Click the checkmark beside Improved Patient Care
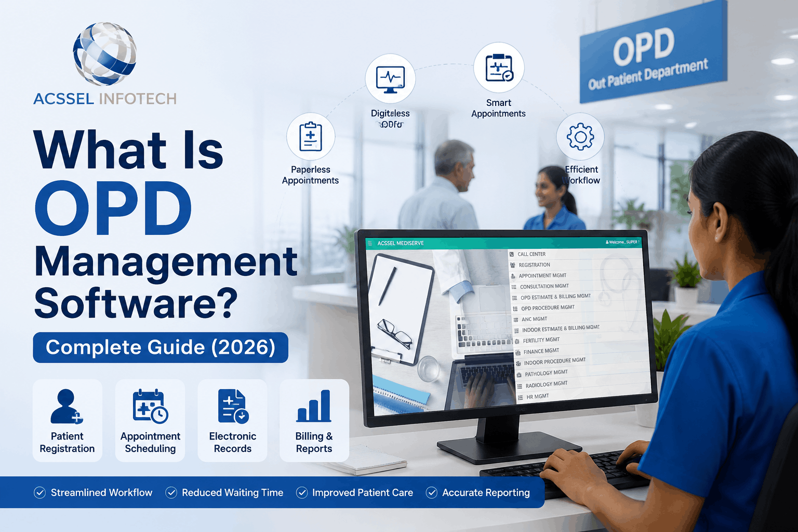Image resolution: width=798 pixels, height=532 pixels. pos(302,493)
